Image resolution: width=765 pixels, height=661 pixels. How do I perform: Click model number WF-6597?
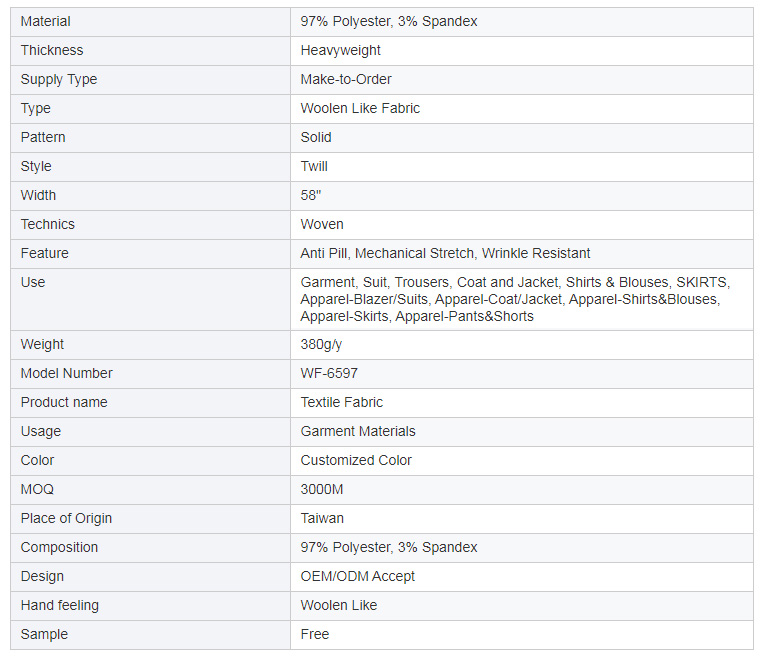(329, 373)
